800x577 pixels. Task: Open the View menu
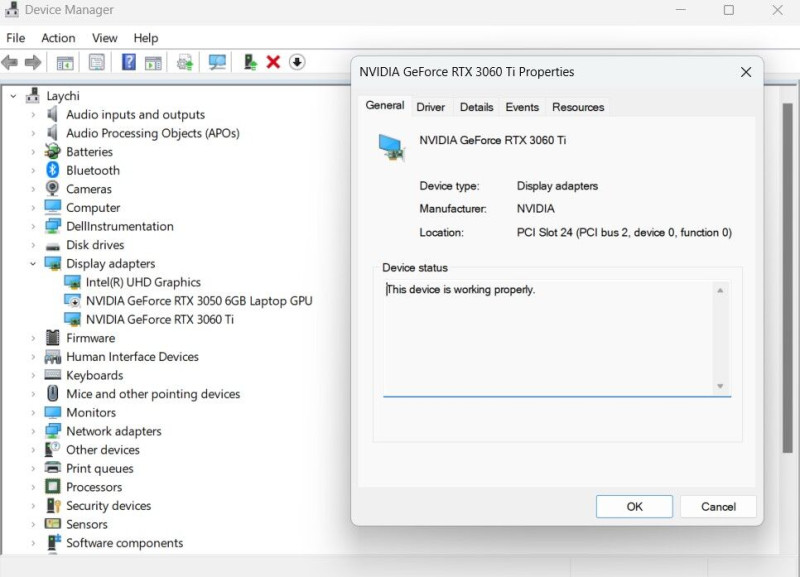tap(105, 38)
